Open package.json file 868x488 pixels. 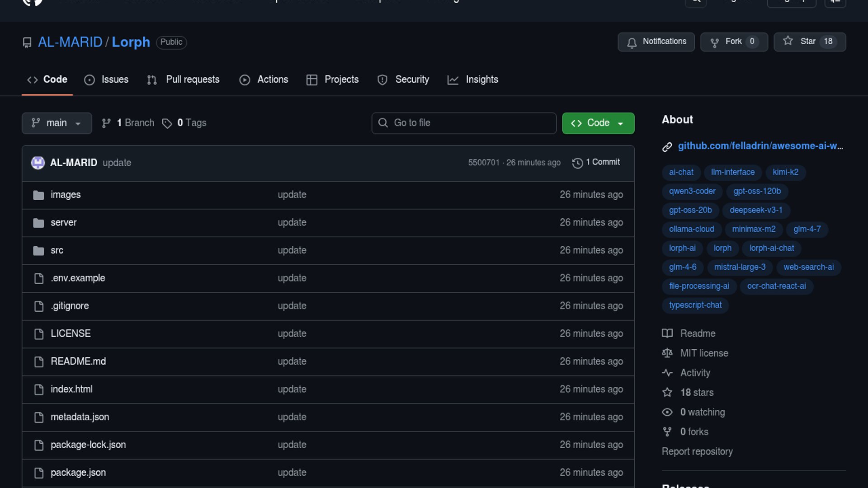(78, 473)
